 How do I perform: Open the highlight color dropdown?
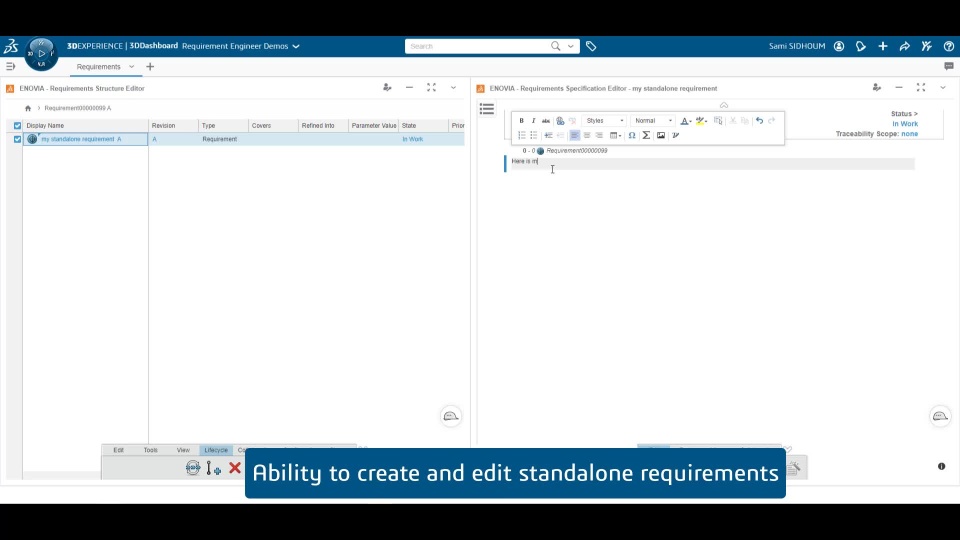(701, 121)
